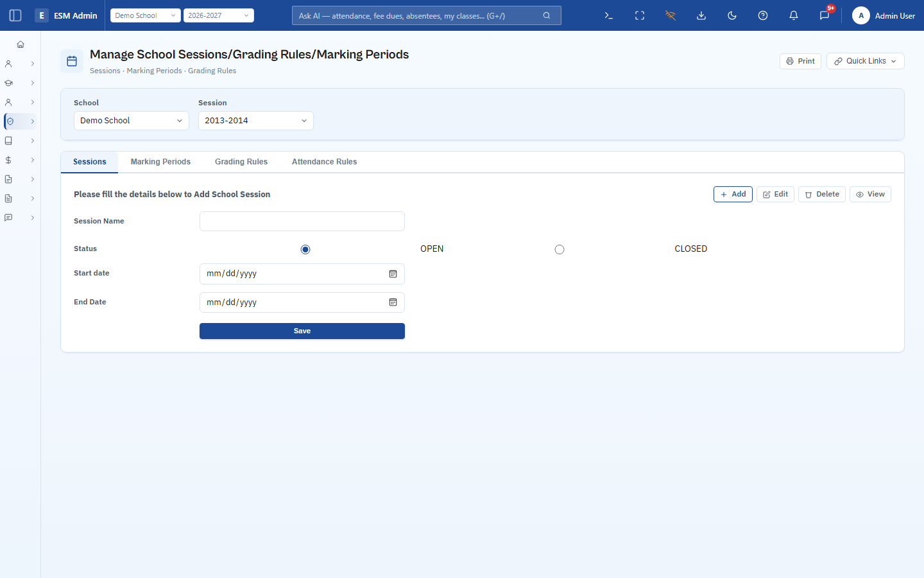
Task: Expand chevron next to dollar sign icon
Action: [x=32, y=160]
